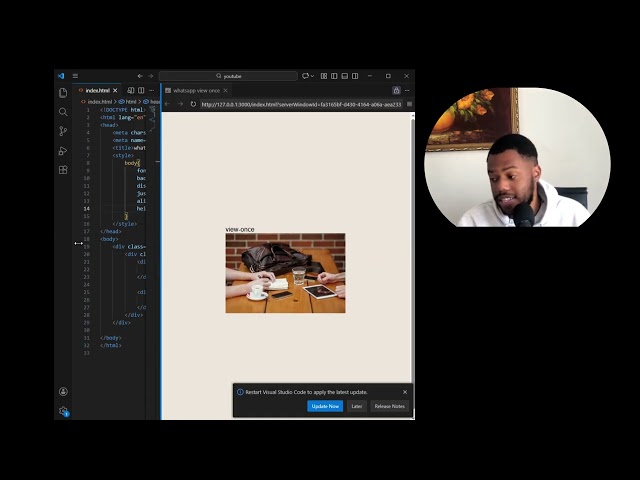Go back in the preview browser
The height and width of the screenshot is (480, 640).
(167, 104)
